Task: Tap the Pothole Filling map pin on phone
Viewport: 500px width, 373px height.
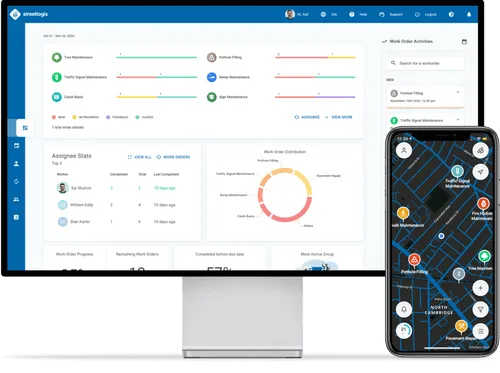Action: click(x=414, y=260)
